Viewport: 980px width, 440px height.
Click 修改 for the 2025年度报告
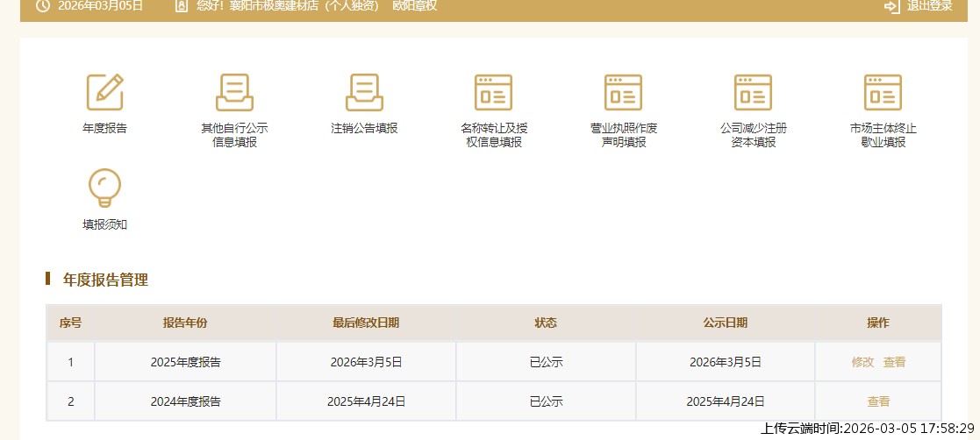point(862,362)
